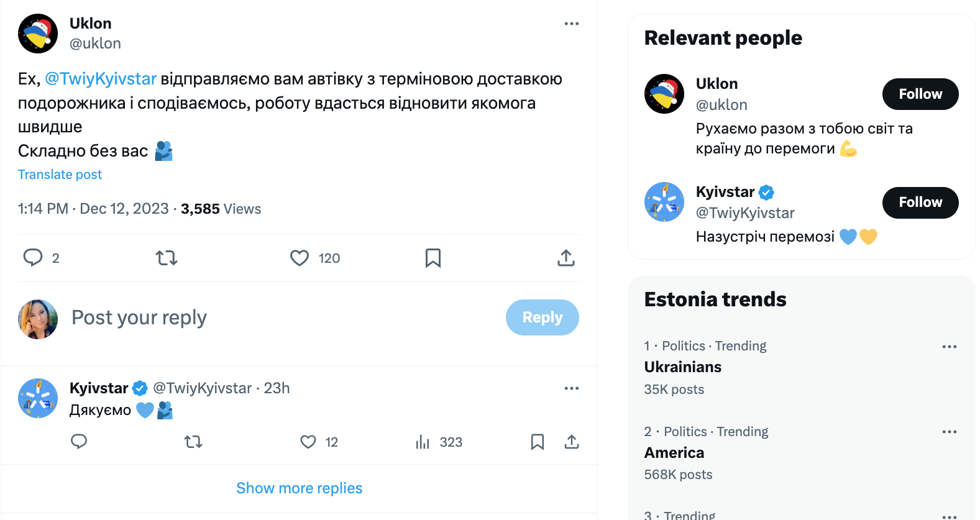Click the reply icon on Uklon's post
The image size is (980, 520).
pyautogui.click(x=33, y=258)
